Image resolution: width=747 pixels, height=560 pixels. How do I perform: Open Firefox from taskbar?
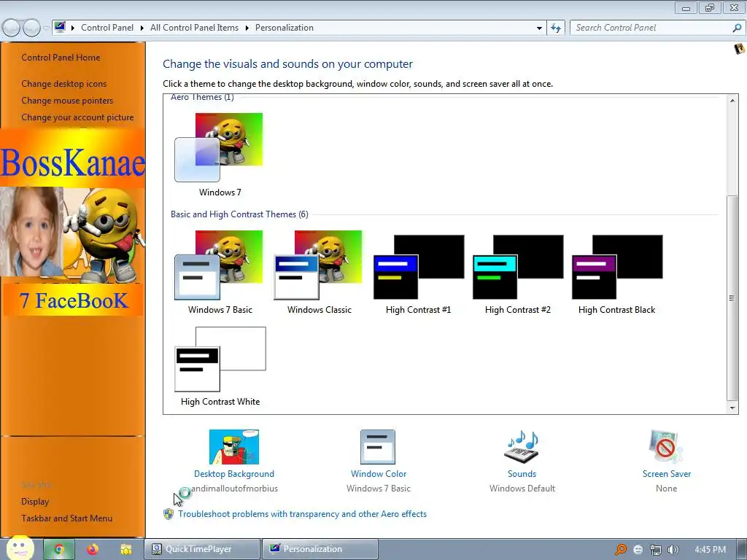(93, 549)
